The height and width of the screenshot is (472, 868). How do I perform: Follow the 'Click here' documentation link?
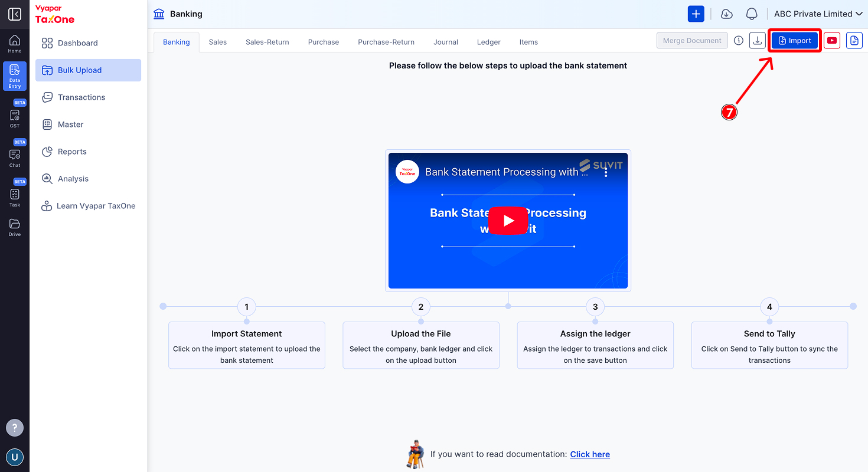click(x=590, y=454)
